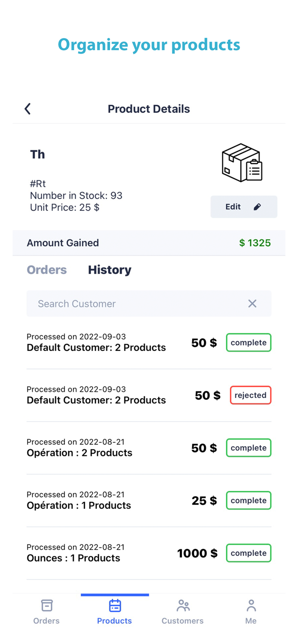Toggle complete on the 1000 $ Ounces order
Screen dimensions: 298x644
[x=249, y=553]
